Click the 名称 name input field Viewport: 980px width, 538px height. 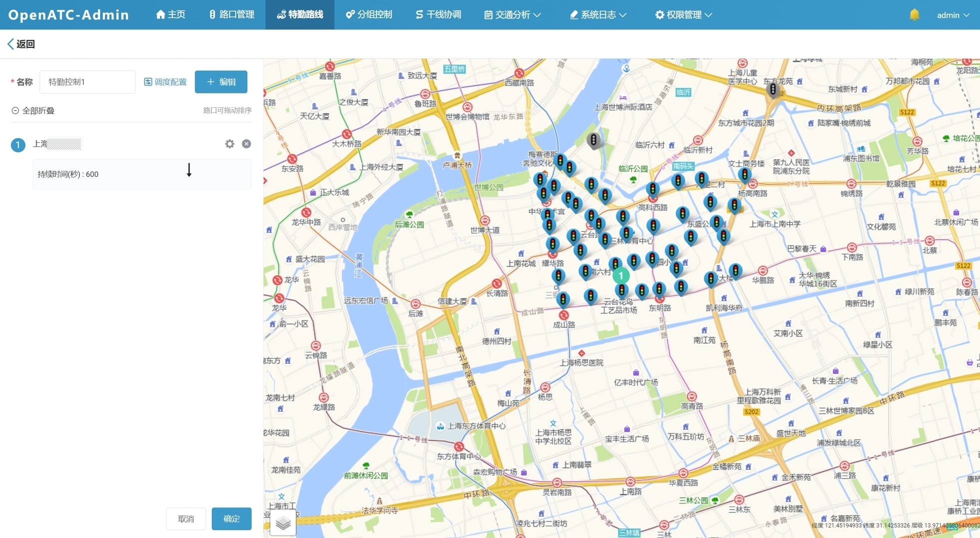click(87, 82)
